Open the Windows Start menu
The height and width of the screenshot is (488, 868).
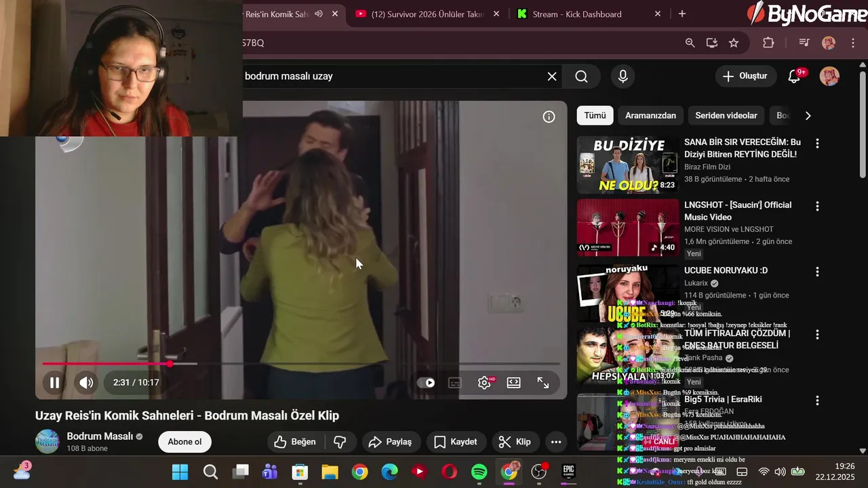coord(180,472)
